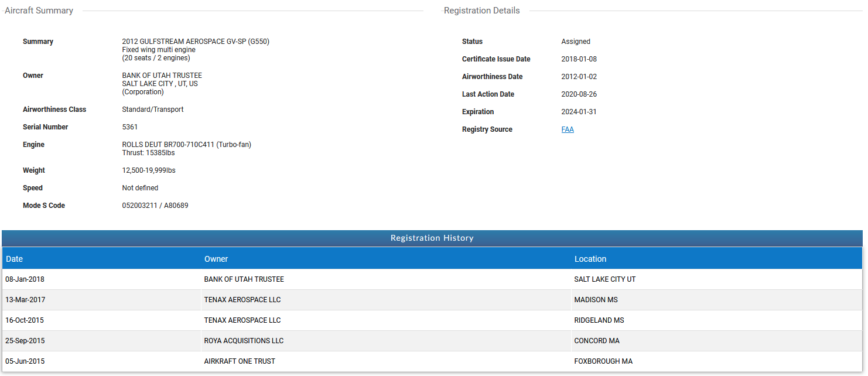Click TENAX AEROSPACE LLC in 16-Oct-2015 row
The image size is (868, 376).
[242, 320]
